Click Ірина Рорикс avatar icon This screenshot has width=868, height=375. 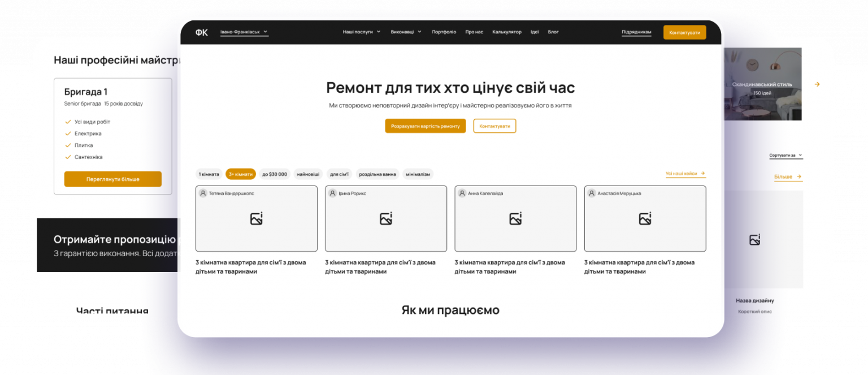[332, 193]
